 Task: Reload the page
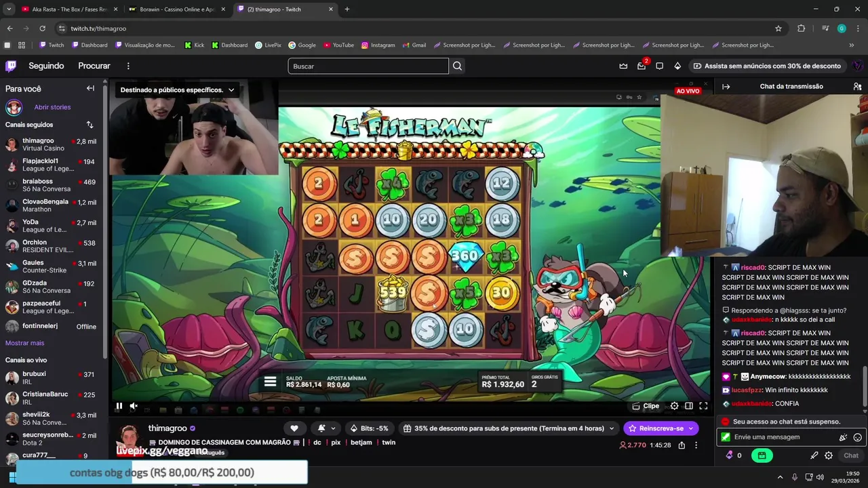point(42,28)
